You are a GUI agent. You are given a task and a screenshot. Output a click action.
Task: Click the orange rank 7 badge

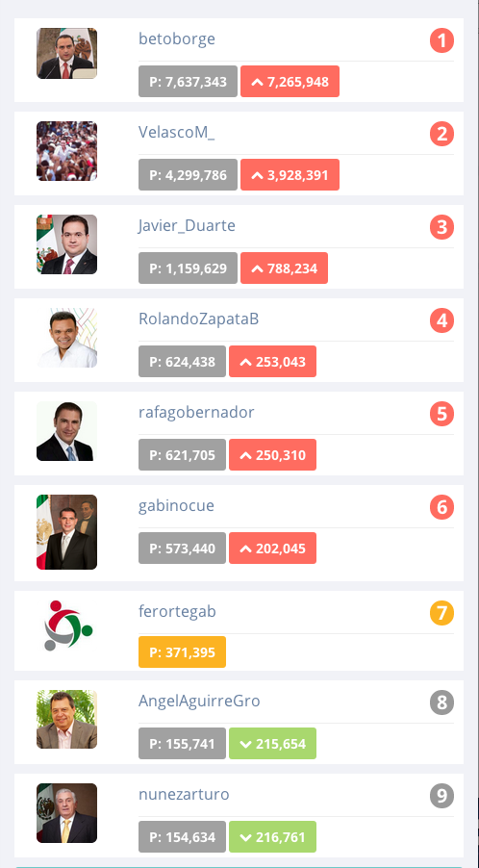point(441,613)
